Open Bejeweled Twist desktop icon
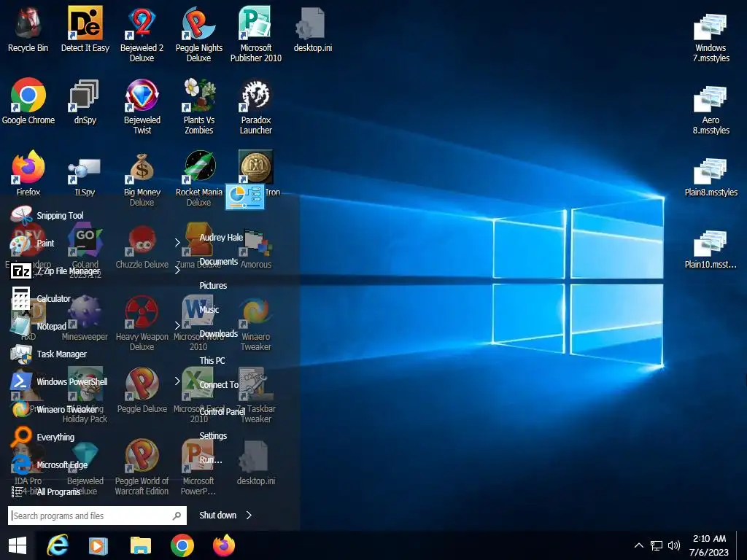747x560 pixels. click(x=142, y=106)
